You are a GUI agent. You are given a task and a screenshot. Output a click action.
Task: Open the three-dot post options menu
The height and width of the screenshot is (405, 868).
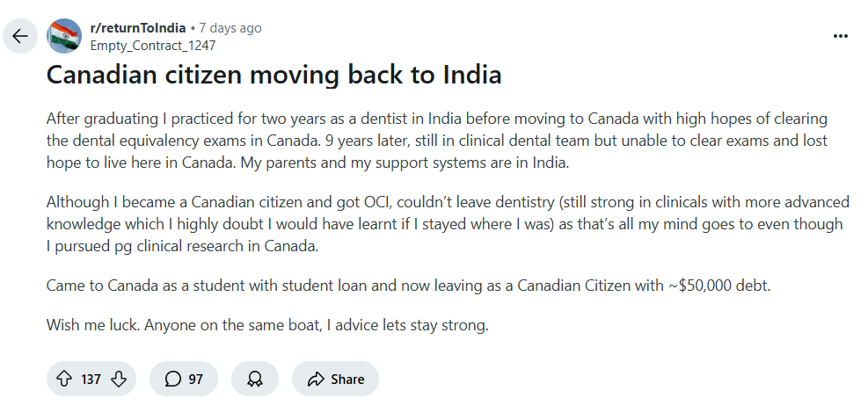tap(841, 36)
